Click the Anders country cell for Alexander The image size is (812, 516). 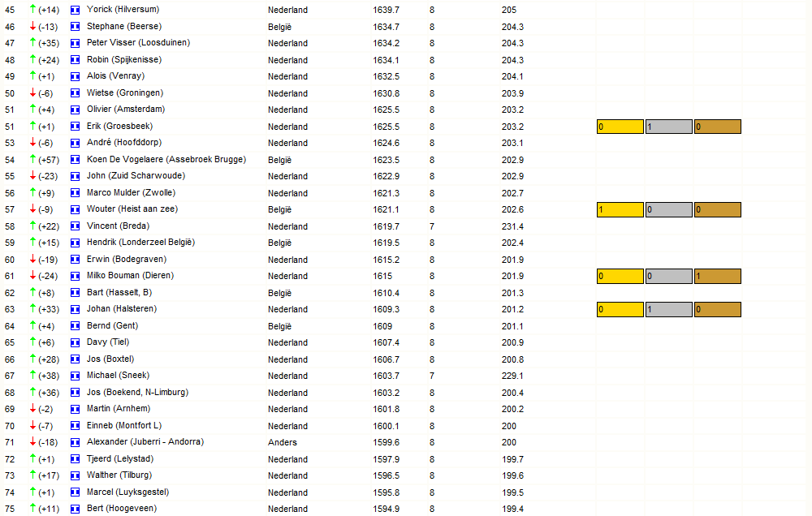click(283, 442)
